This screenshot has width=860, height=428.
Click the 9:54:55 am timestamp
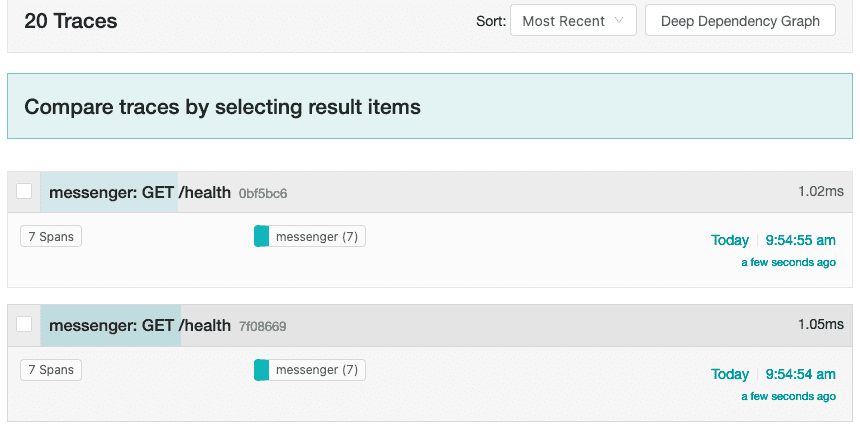pos(800,240)
